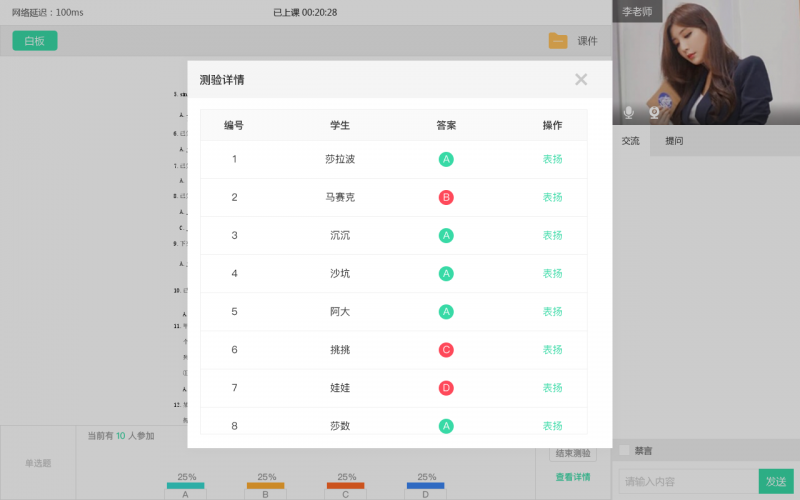Click answer badge D for 娃娃
Viewport: 800px width, 500px height.
coord(446,388)
